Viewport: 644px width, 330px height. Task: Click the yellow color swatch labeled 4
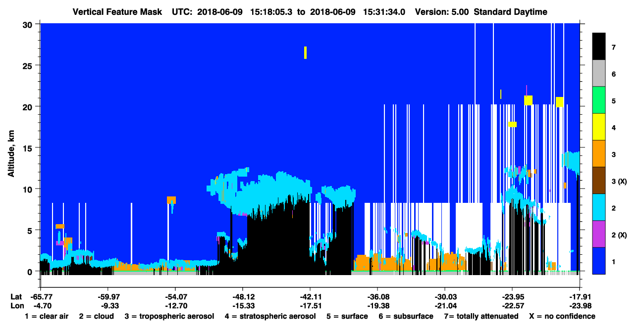click(x=599, y=127)
